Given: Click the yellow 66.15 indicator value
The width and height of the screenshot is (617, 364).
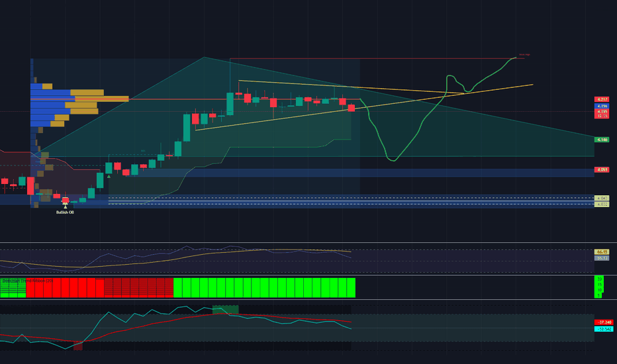Looking at the screenshot, I should click(601, 252).
